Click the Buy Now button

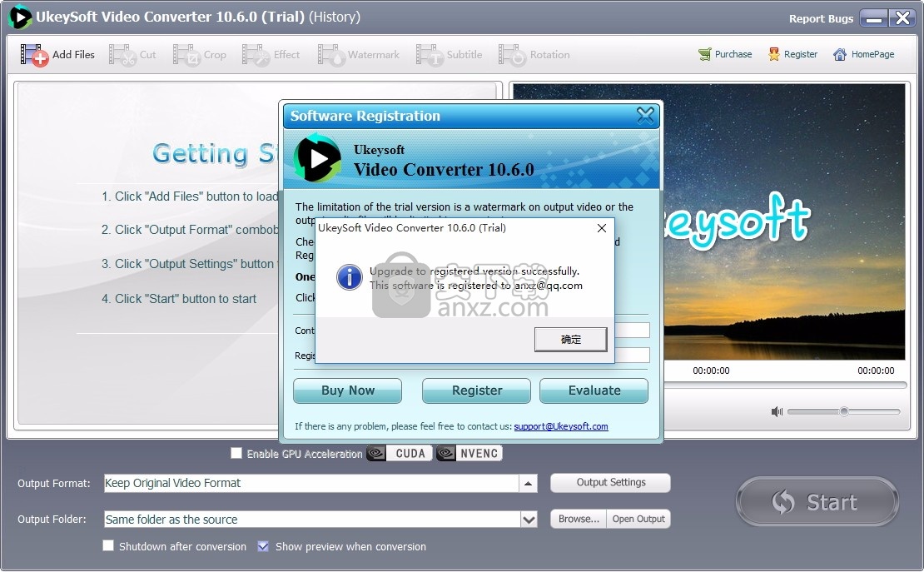click(x=348, y=390)
